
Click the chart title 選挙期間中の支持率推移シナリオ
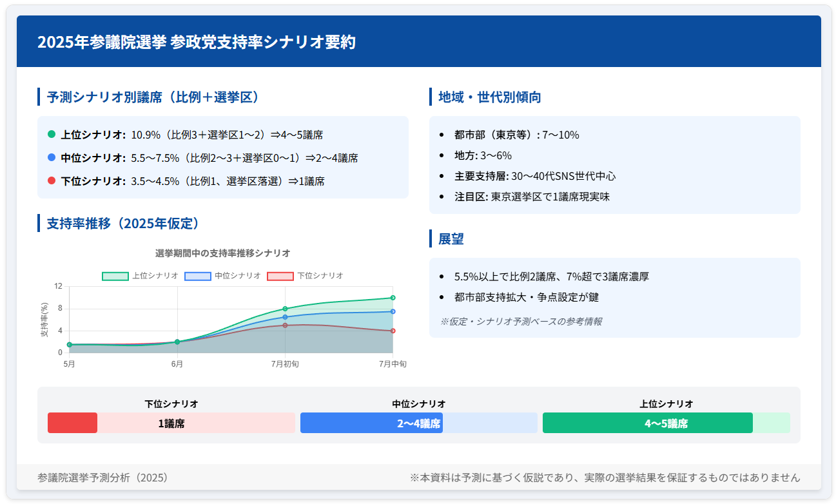pyautogui.click(x=222, y=253)
